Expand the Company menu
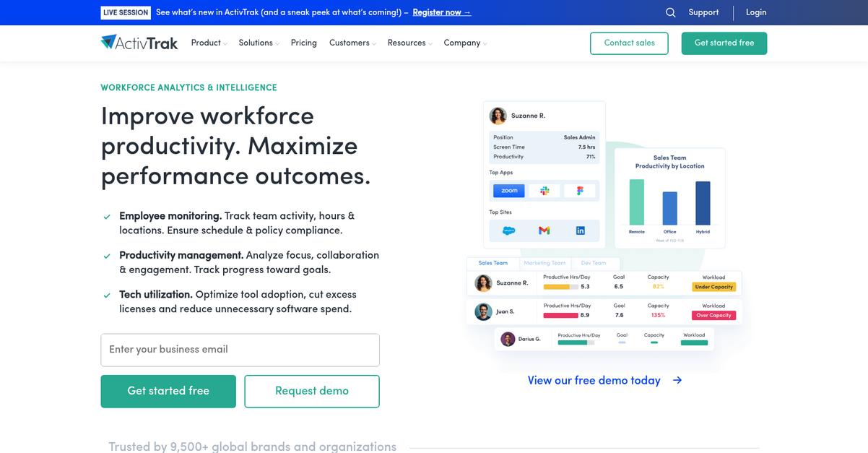This screenshot has width=868, height=453. 465,43
